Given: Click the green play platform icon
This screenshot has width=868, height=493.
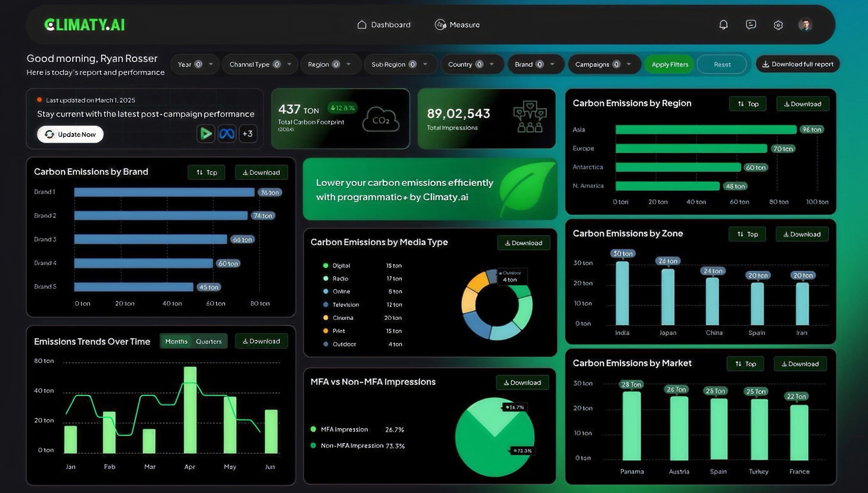Looking at the screenshot, I should 205,134.
